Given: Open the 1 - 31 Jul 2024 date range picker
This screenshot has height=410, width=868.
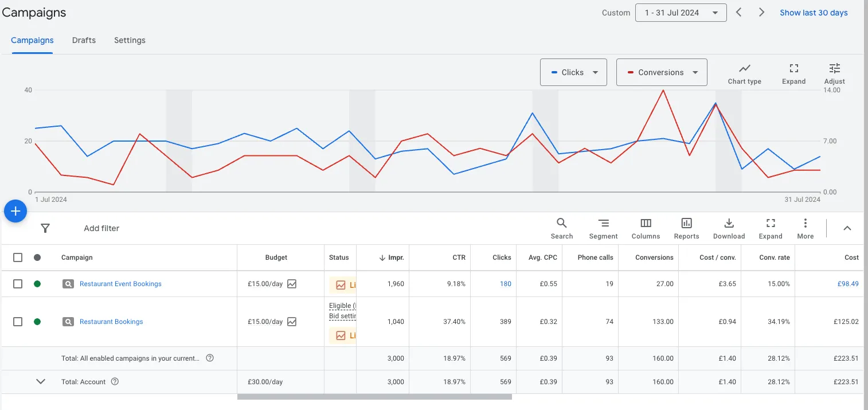Looking at the screenshot, I should click(681, 13).
